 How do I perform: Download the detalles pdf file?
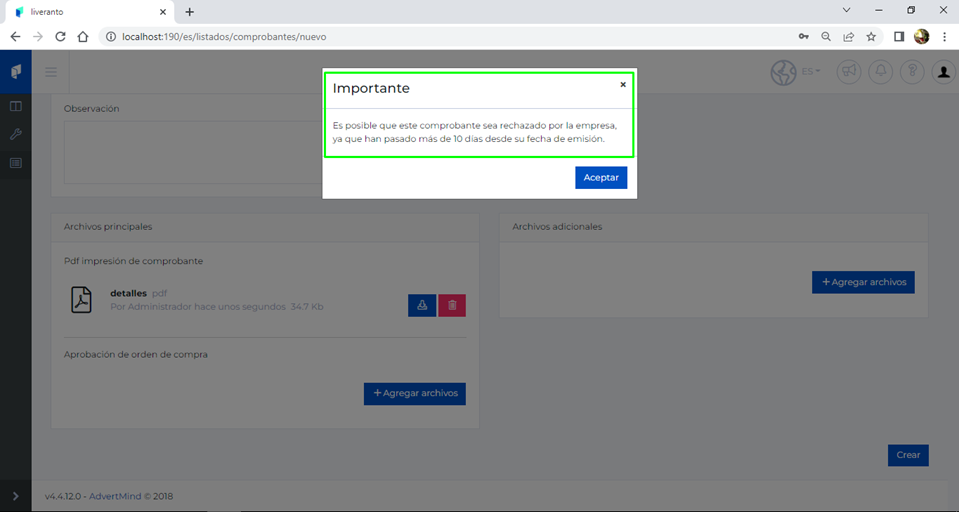(x=422, y=306)
